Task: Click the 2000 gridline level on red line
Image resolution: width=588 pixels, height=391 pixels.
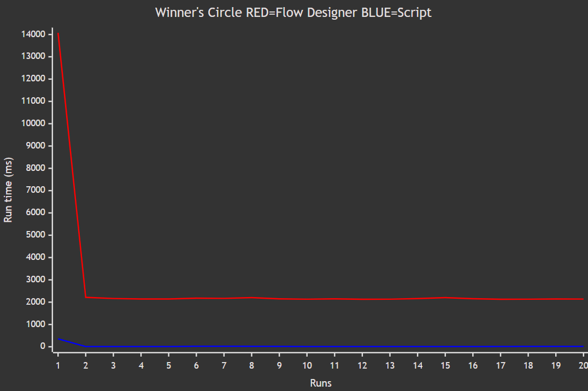Action: pyautogui.click(x=164, y=298)
